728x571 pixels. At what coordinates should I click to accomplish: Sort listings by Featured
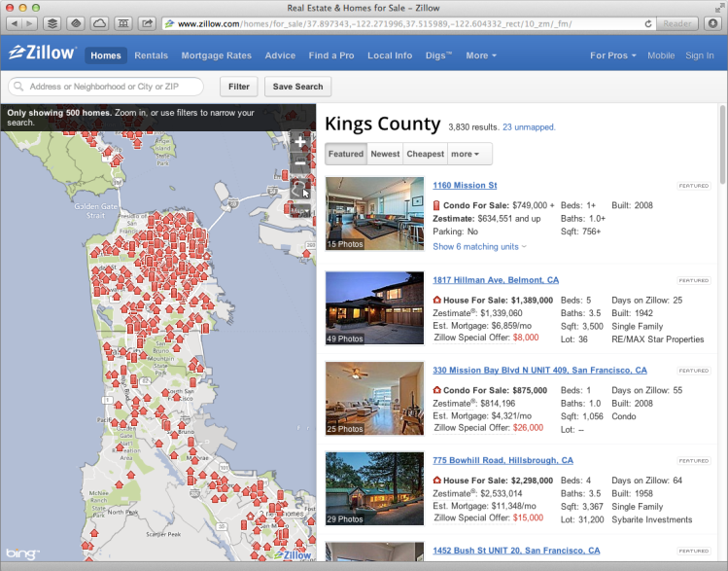coord(346,154)
